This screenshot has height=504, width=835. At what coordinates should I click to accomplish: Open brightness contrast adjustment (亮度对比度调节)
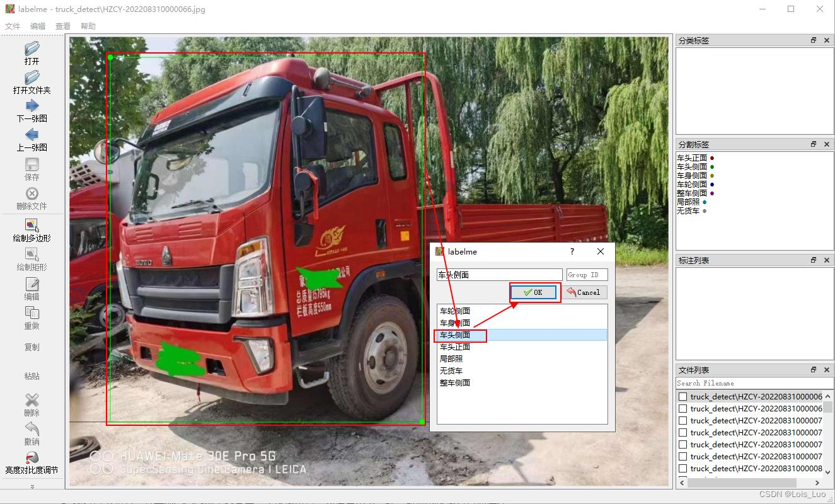tap(32, 462)
